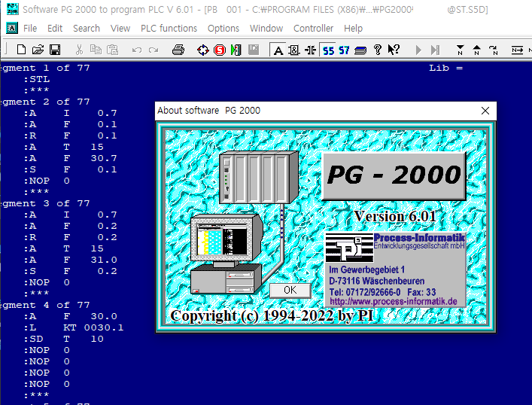Click the lifebuoy ring toolbar icon

203,50
